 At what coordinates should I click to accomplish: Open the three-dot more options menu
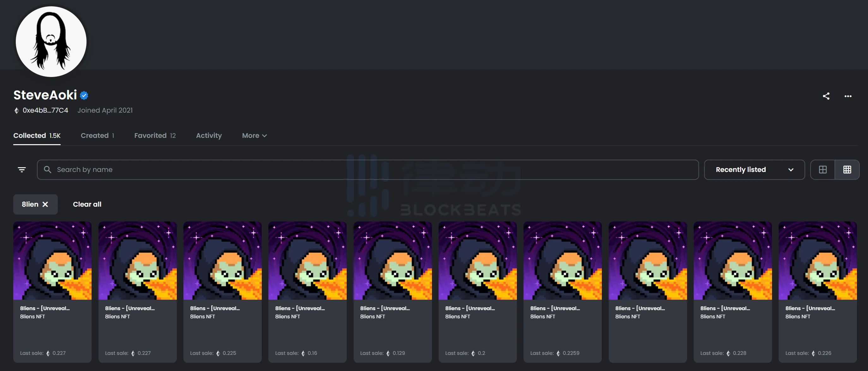pyautogui.click(x=848, y=96)
